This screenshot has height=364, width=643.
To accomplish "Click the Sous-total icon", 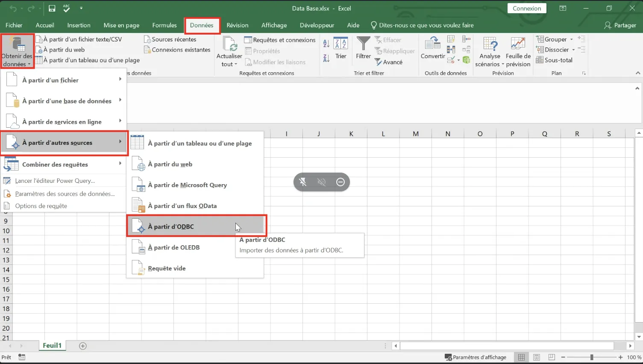I will [x=554, y=60].
